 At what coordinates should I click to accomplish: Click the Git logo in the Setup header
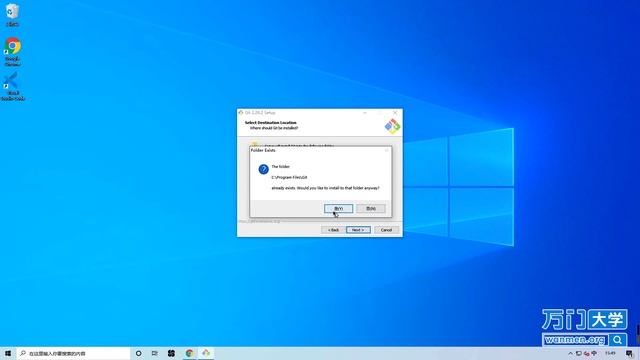pos(392,126)
